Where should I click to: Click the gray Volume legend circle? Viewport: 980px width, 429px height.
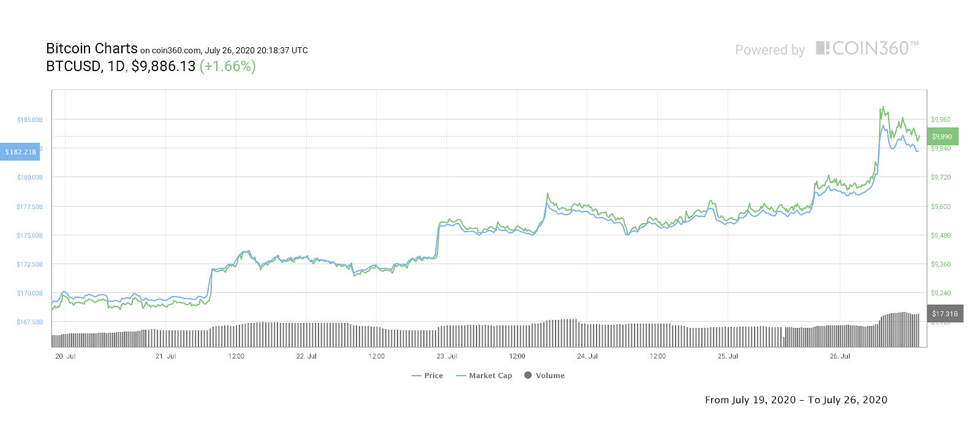click(x=528, y=375)
